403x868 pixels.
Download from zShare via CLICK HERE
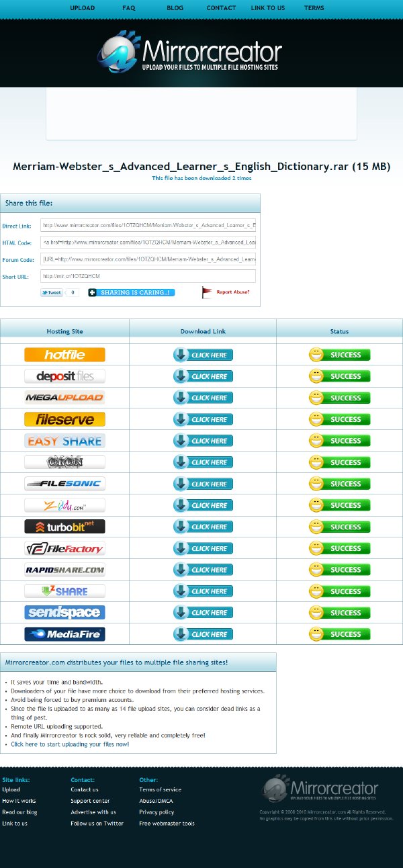(x=203, y=591)
